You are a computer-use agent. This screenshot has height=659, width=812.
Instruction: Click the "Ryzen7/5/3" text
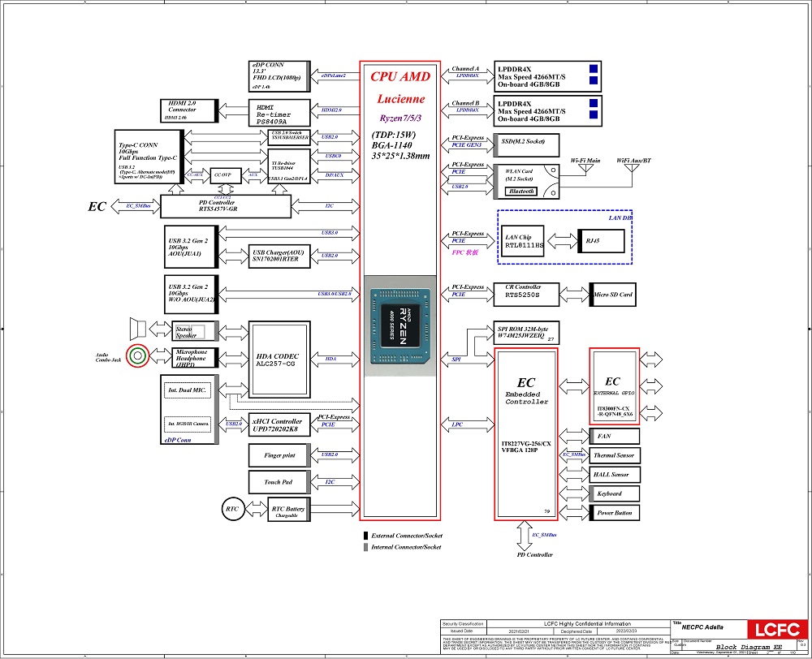tap(400, 118)
